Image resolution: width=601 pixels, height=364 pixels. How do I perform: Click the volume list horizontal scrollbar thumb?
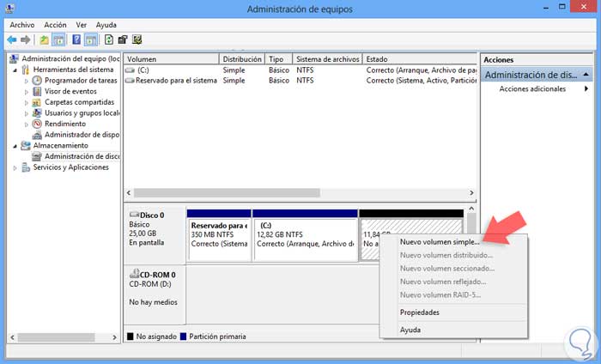(227, 192)
